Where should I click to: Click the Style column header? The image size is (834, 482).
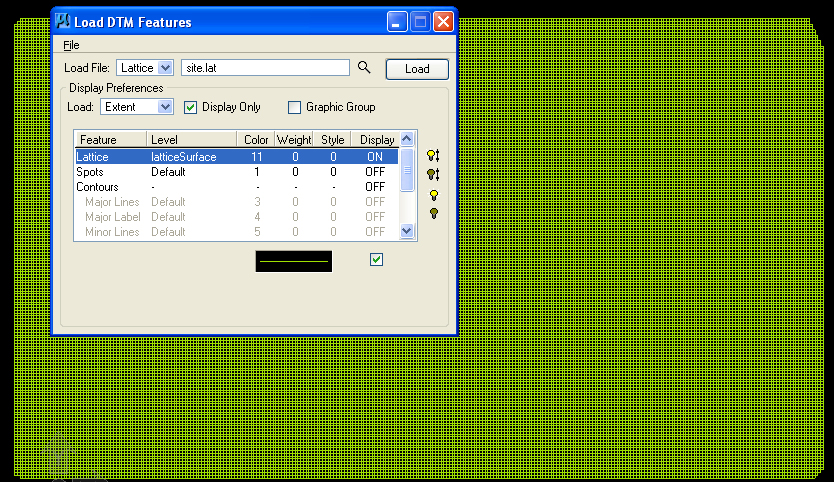coord(332,140)
